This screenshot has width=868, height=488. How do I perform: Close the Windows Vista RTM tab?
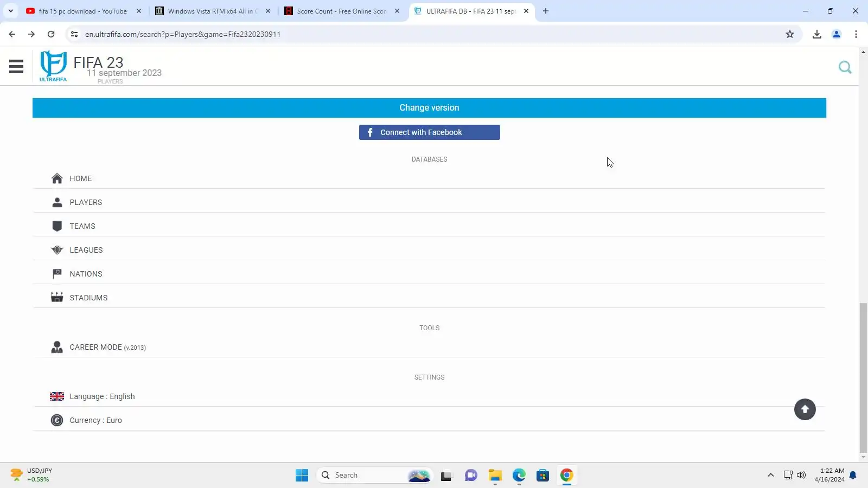pyautogui.click(x=268, y=11)
